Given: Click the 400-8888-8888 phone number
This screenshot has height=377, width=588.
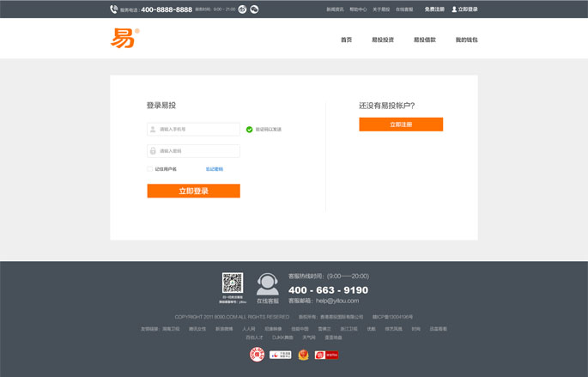Looking at the screenshot, I should click(x=167, y=9).
